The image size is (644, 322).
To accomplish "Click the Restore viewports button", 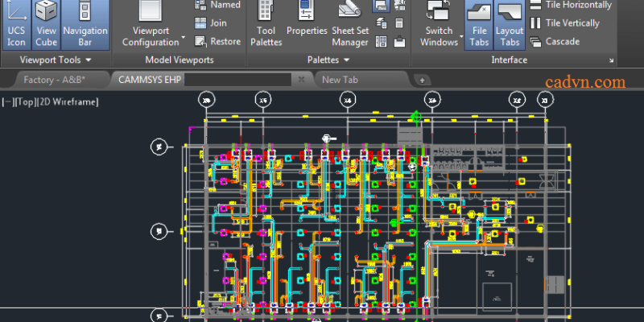I will pos(217,41).
